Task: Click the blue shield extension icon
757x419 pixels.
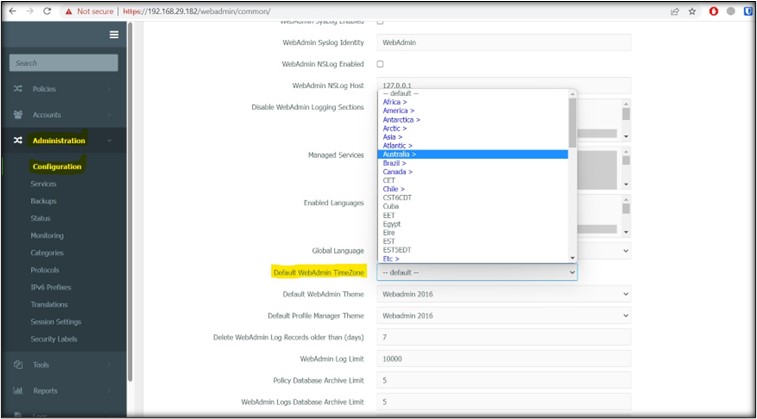Action: 731,11
